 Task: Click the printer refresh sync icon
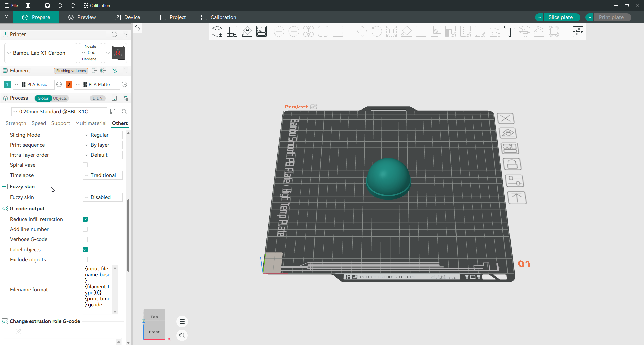114,34
